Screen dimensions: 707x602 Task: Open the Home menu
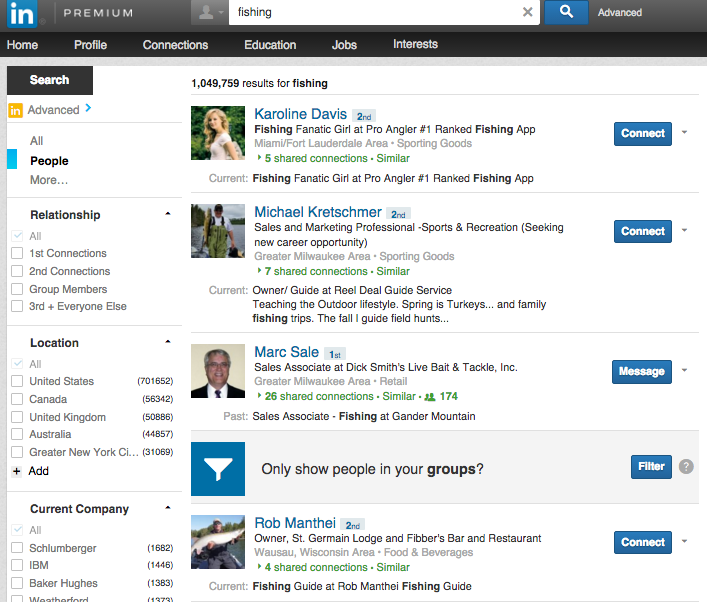pyautogui.click(x=23, y=45)
